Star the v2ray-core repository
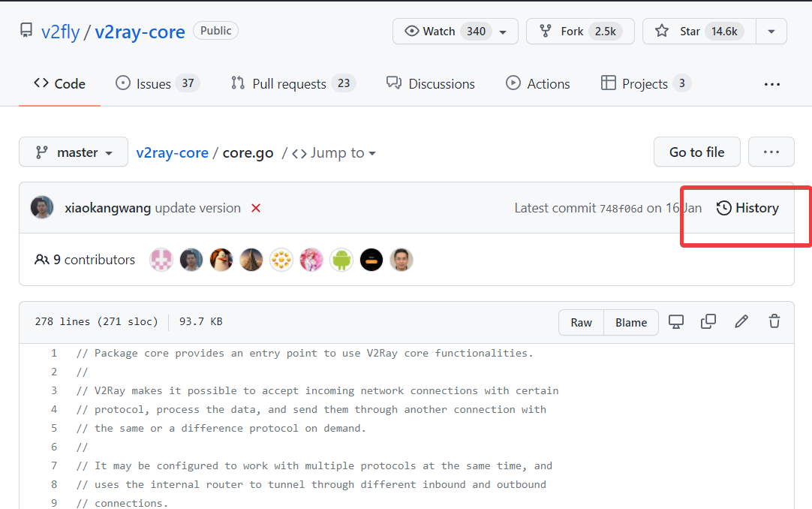Image resolution: width=812 pixels, height=509 pixels. [x=690, y=32]
